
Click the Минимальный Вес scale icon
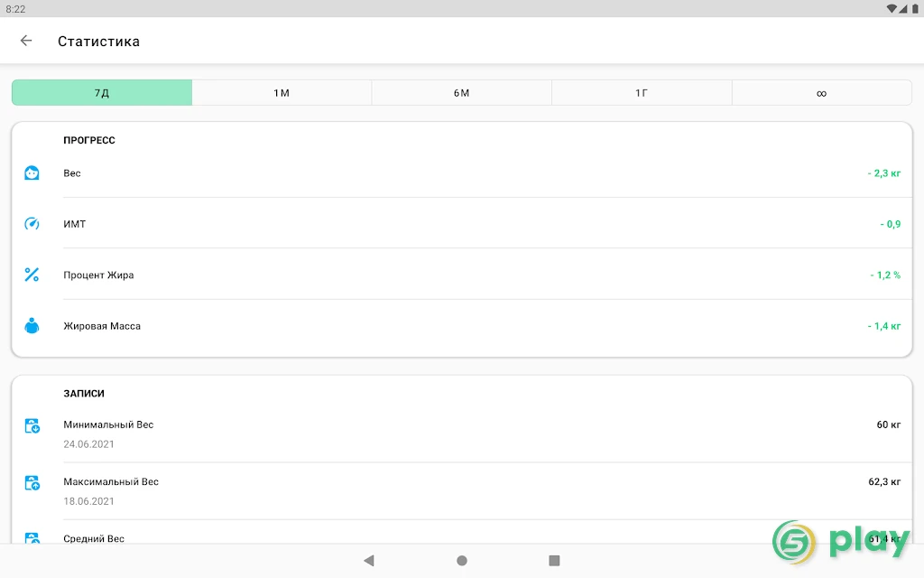tap(32, 426)
